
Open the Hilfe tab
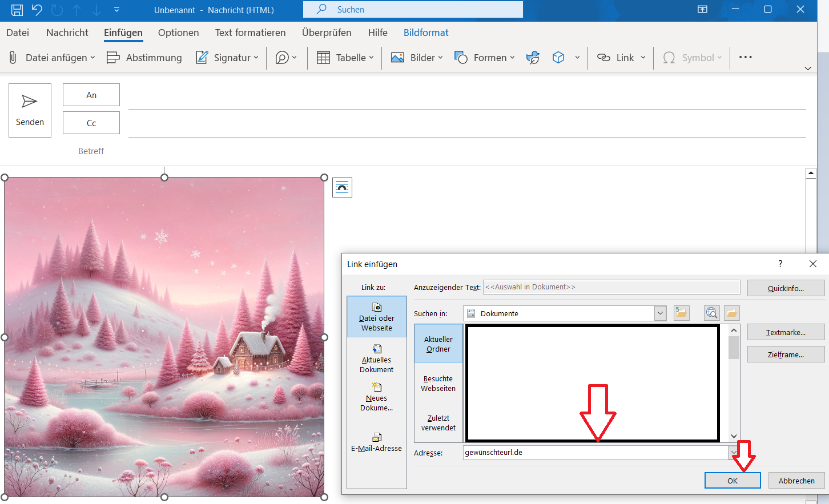378,33
